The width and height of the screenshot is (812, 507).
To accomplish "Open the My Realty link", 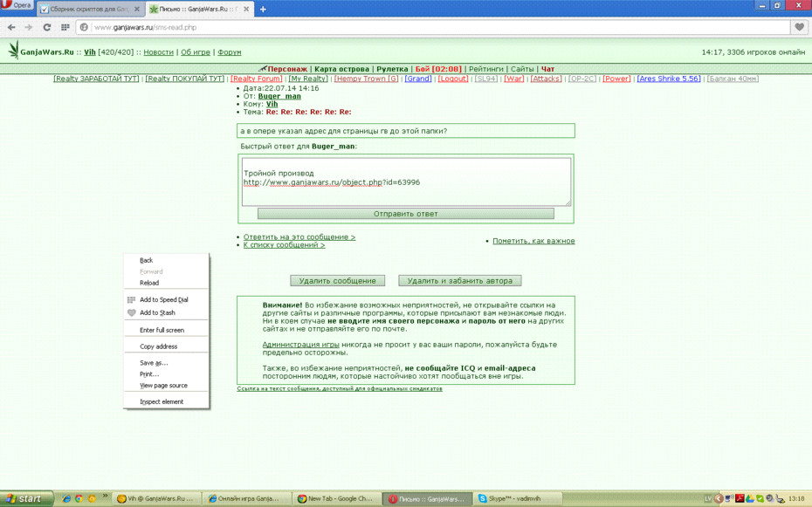I will click(308, 79).
